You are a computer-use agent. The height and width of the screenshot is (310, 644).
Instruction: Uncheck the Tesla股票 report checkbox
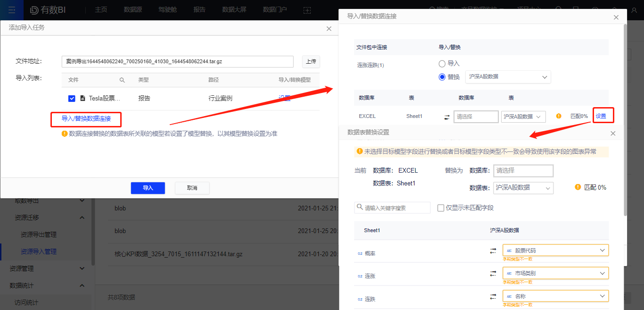point(72,98)
